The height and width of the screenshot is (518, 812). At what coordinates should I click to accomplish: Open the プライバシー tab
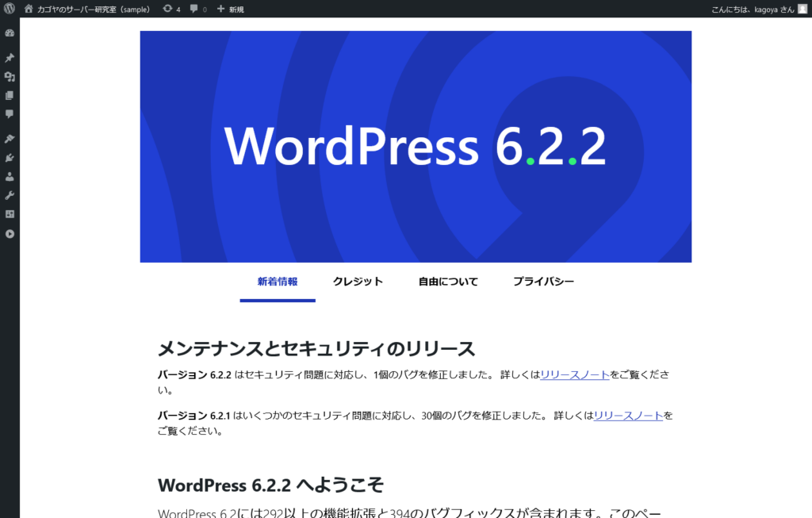coord(543,282)
